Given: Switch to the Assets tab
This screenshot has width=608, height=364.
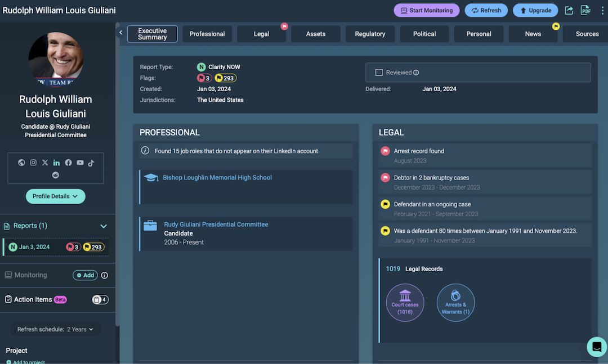Looking at the screenshot, I should (x=315, y=34).
